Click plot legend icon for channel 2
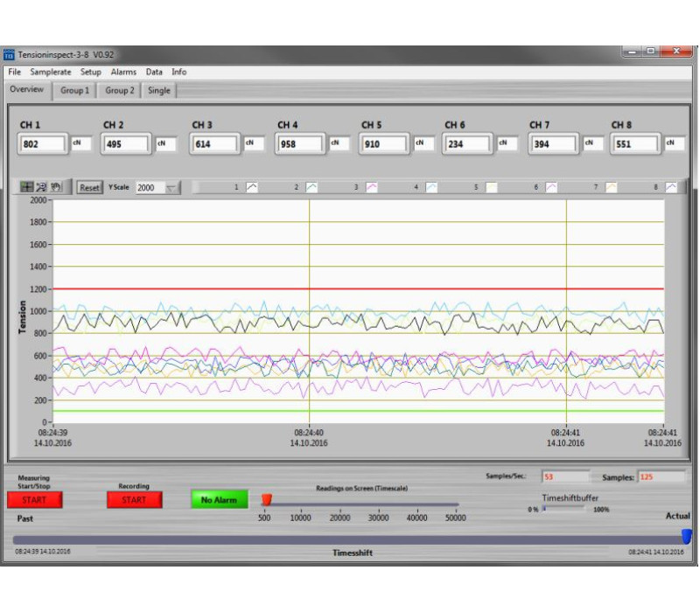700x612 pixels. 311,187
